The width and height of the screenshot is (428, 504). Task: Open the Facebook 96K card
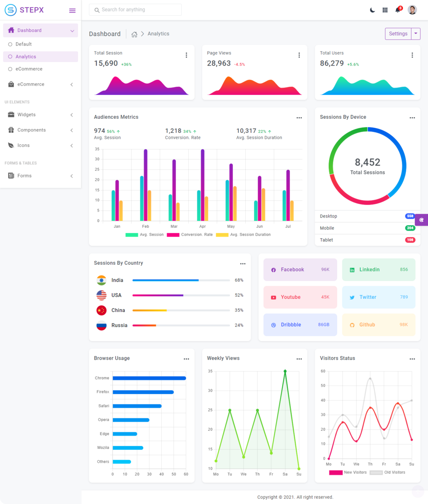coord(300,270)
